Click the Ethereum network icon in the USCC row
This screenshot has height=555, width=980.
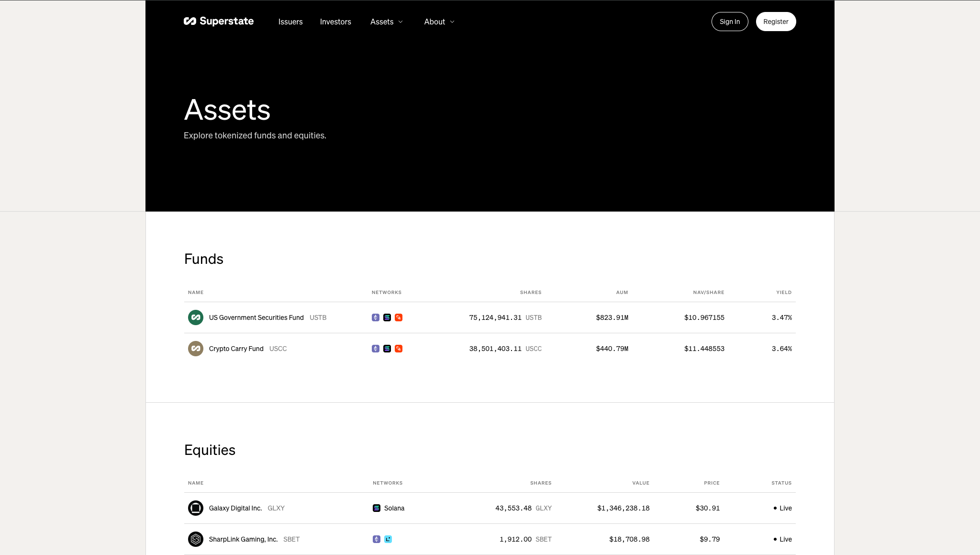376,349
